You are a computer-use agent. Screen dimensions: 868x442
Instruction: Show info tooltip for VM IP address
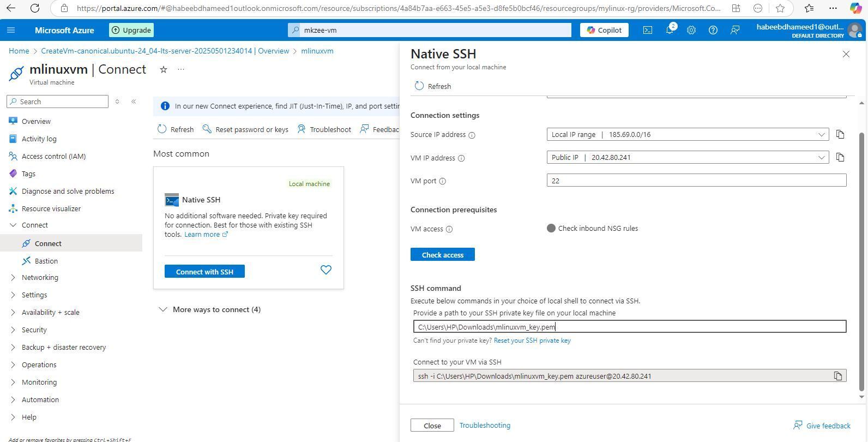coord(461,158)
